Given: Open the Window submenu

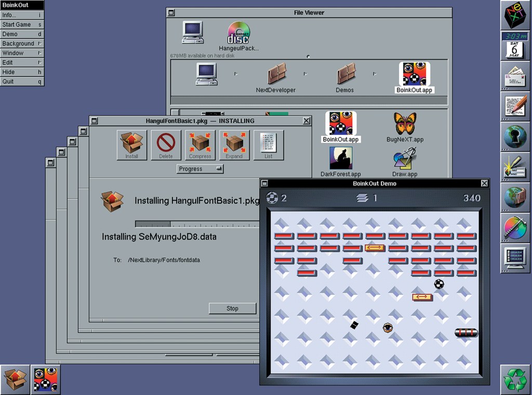Looking at the screenshot, I should tap(22, 53).
